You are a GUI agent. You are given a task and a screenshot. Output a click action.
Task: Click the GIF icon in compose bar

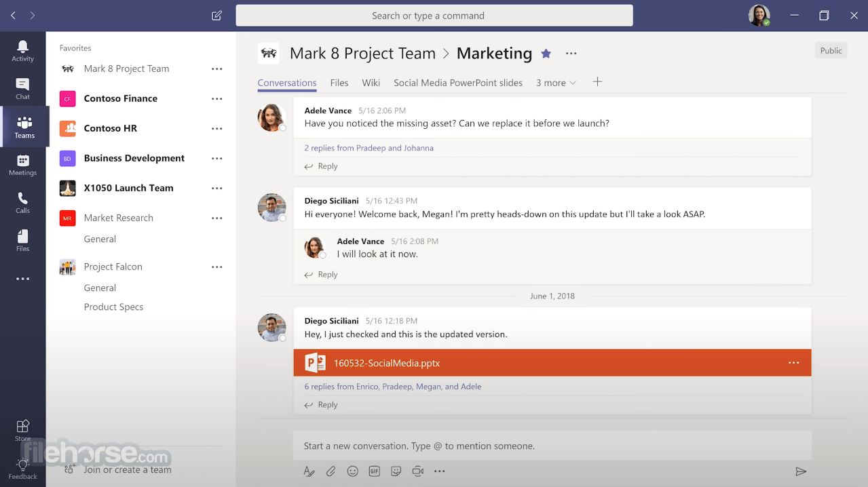374,471
